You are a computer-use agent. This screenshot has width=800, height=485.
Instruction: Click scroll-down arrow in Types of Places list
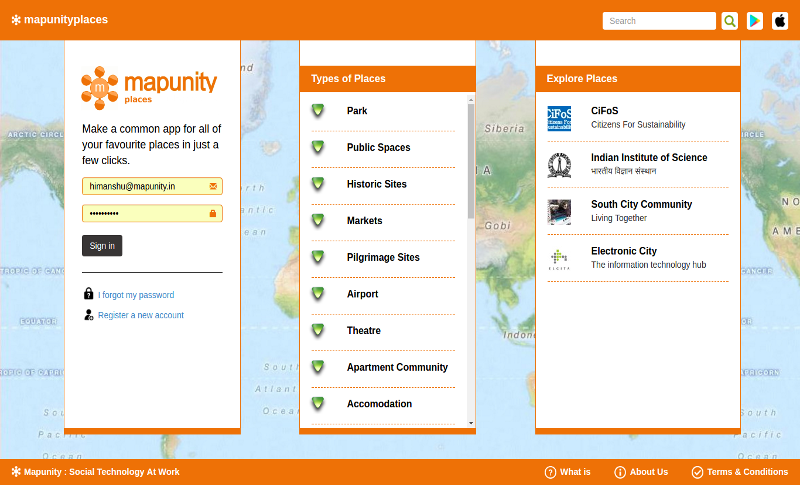[470, 423]
